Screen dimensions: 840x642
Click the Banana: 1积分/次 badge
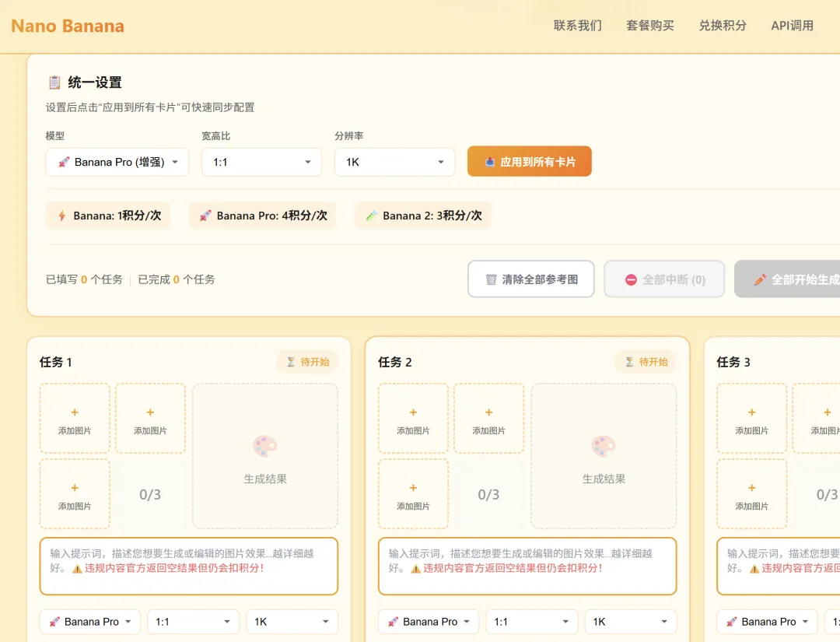[107, 216]
